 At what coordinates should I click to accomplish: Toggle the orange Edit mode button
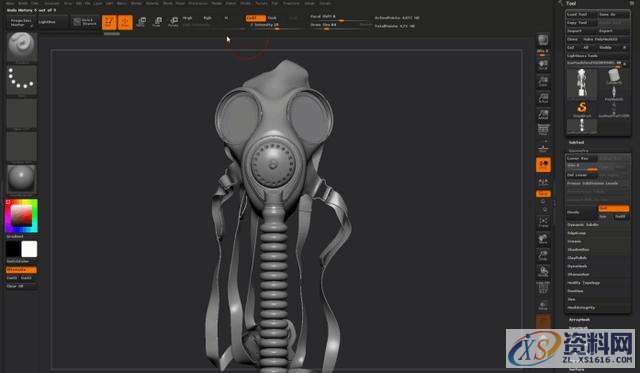tap(109, 22)
